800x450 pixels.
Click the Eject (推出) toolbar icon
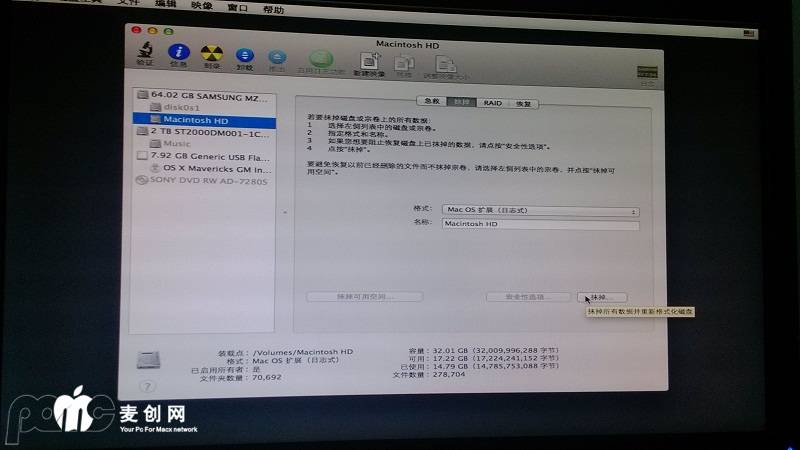coord(277,58)
